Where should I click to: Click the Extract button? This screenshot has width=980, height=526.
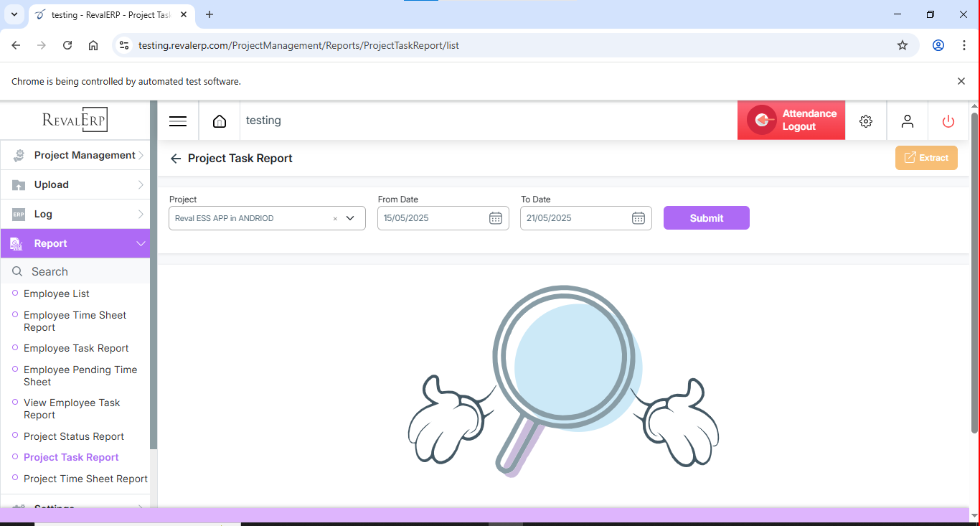(926, 158)
